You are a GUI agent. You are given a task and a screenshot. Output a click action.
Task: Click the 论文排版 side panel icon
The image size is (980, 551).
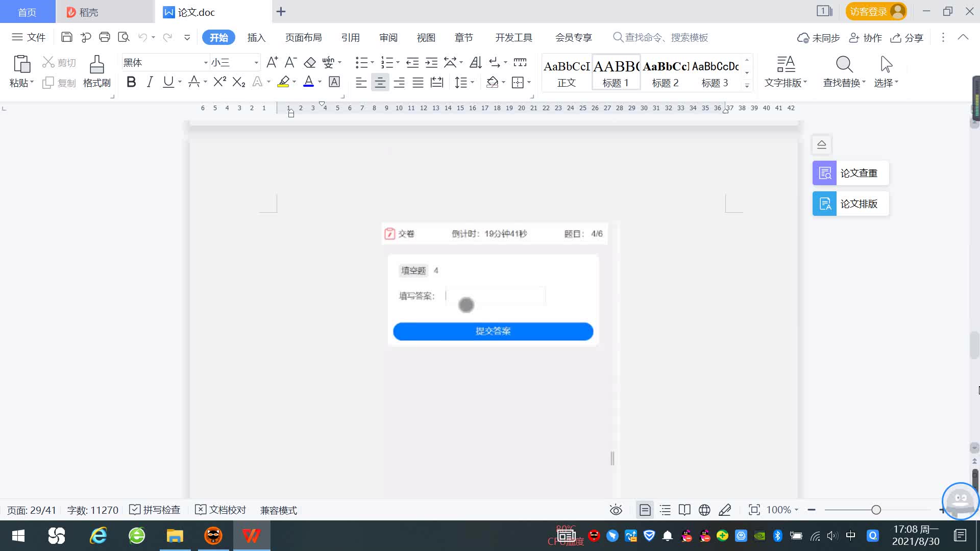pyautogui.click(x=824, y=204)
